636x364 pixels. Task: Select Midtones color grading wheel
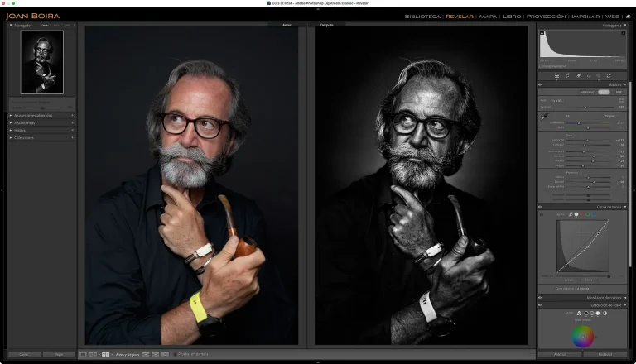click(x=592, y=313)
